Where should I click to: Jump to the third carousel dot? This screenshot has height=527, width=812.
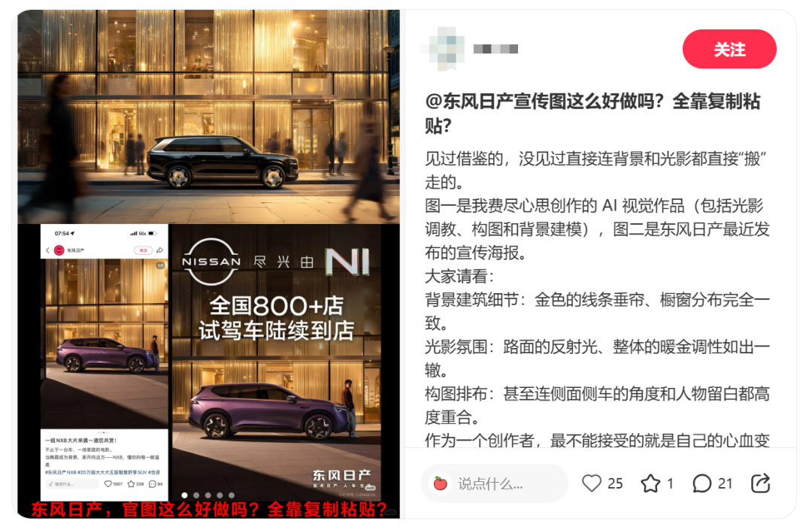208,495
